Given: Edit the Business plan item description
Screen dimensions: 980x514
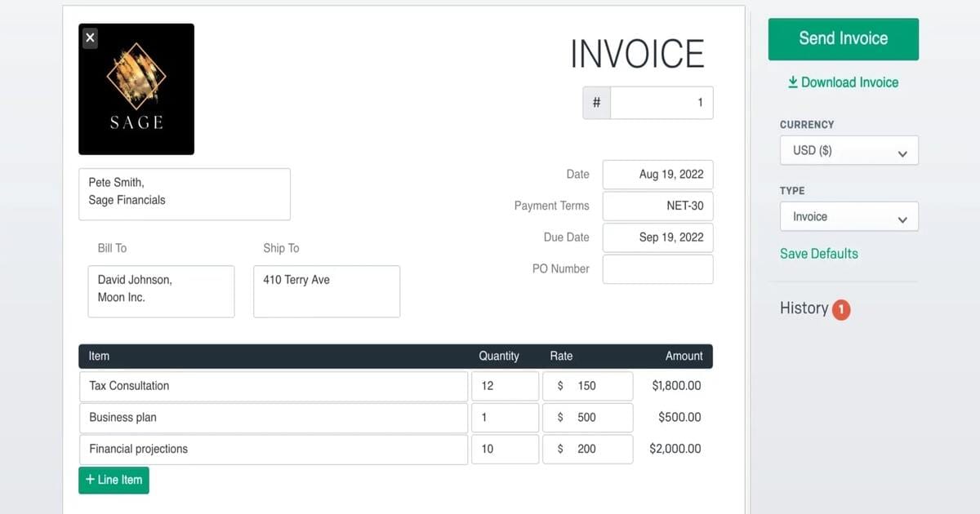Looking at the screenshot, I should 274,418.
